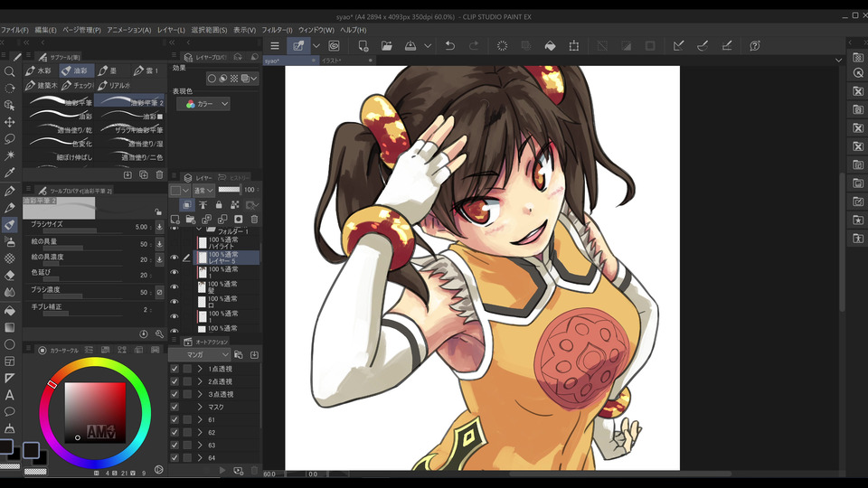The width and height of the screenshot is (868, 488).
Task: Open the 通常 blending mode dropdown
Action: pyautogui.click(x=203, y=191)
